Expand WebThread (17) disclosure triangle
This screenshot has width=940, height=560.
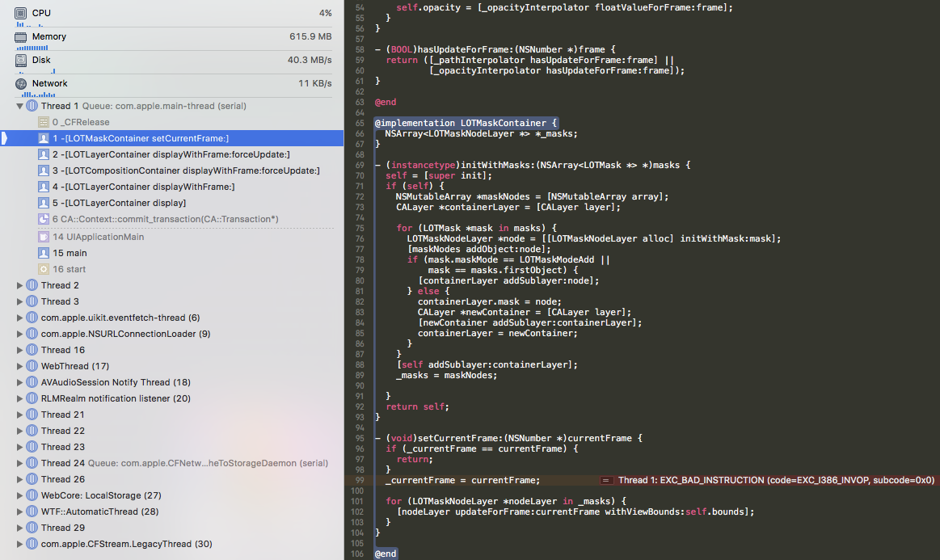[x=19, y=366]
